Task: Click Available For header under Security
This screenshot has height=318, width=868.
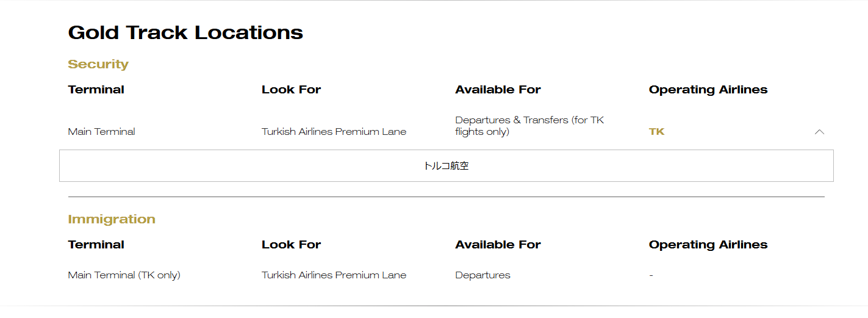Action: point(498,90)
